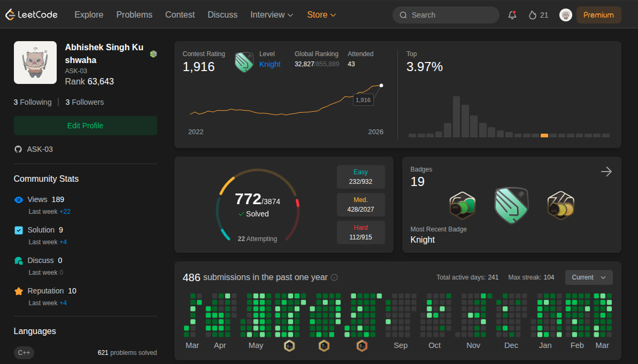Go to the Contest section
Screen dimensions: 638x364
pyautogui.click(x=180, y=15)
